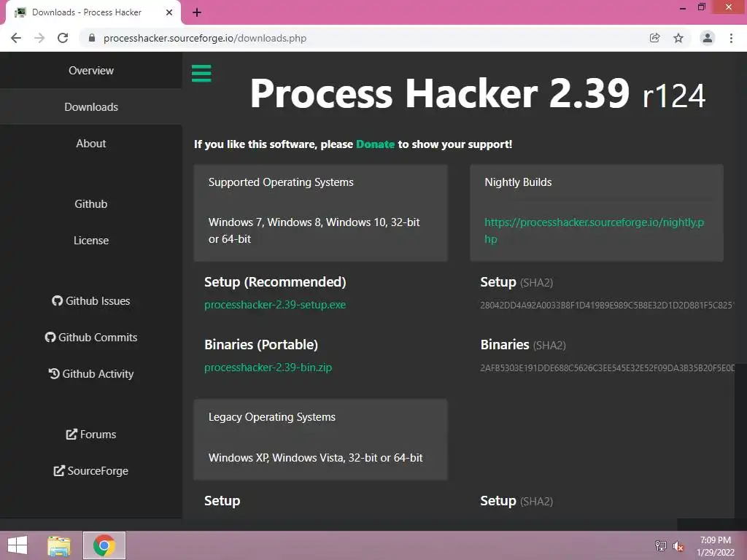The image size is (747, 560).
Task: Click the Legacy Operating Systems heading
Action: coord(271,417)
